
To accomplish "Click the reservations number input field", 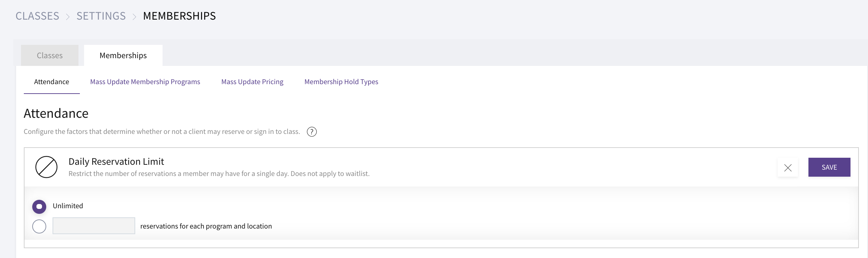I will tap(94, 226).
